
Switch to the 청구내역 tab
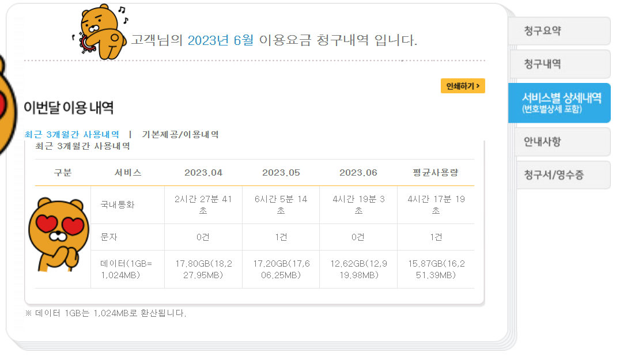coord(560,64)
